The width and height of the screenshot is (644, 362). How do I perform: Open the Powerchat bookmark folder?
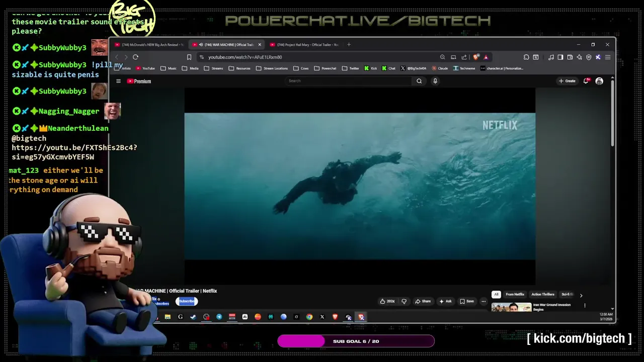[x=325, y=68]
